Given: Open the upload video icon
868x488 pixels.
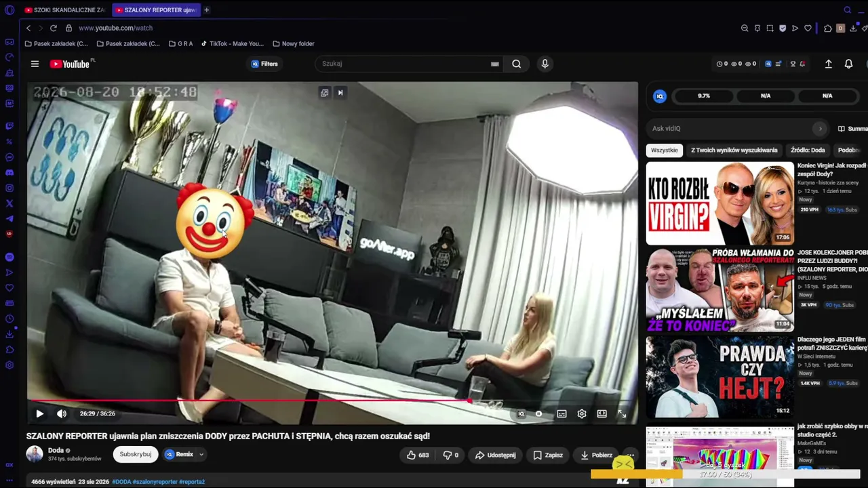Looking at the screenshot, I should point(828,64).
